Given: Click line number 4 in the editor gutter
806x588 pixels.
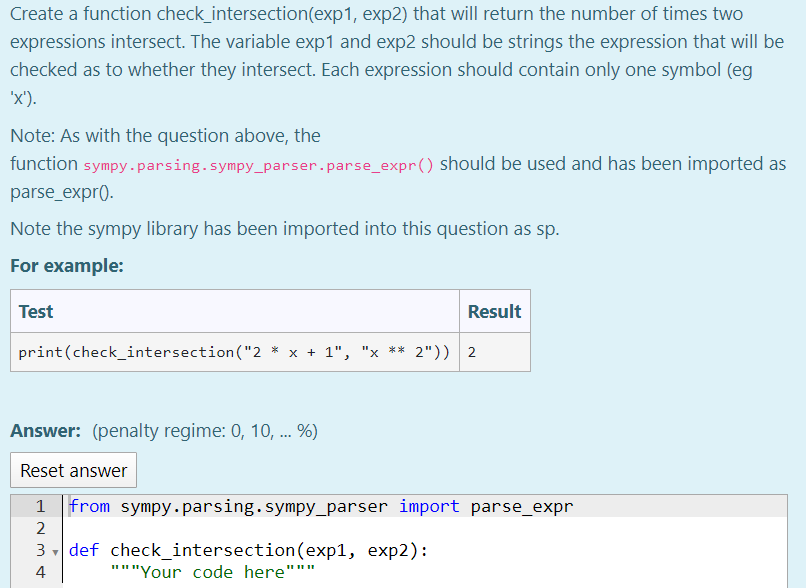Looking at the screenshot, I should 40,572.
